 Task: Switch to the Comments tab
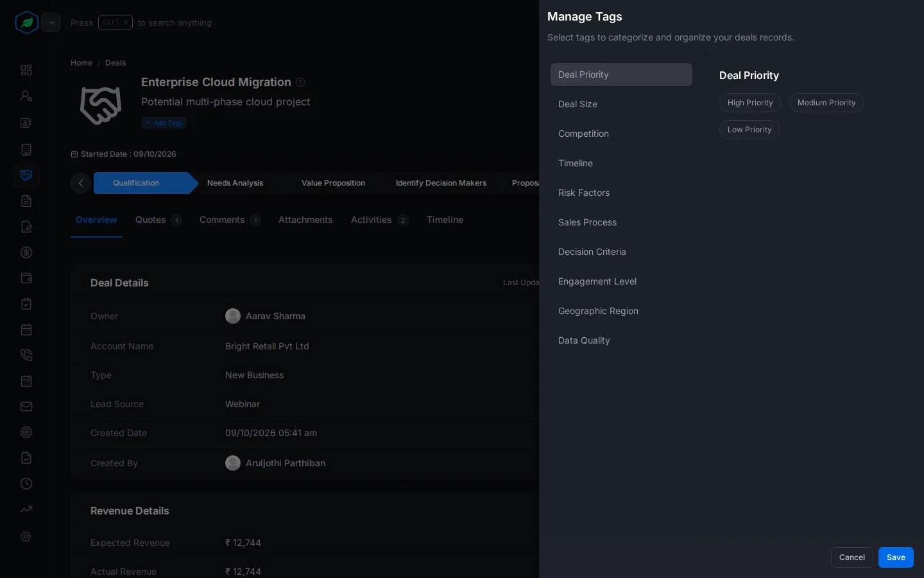(230, 220)
